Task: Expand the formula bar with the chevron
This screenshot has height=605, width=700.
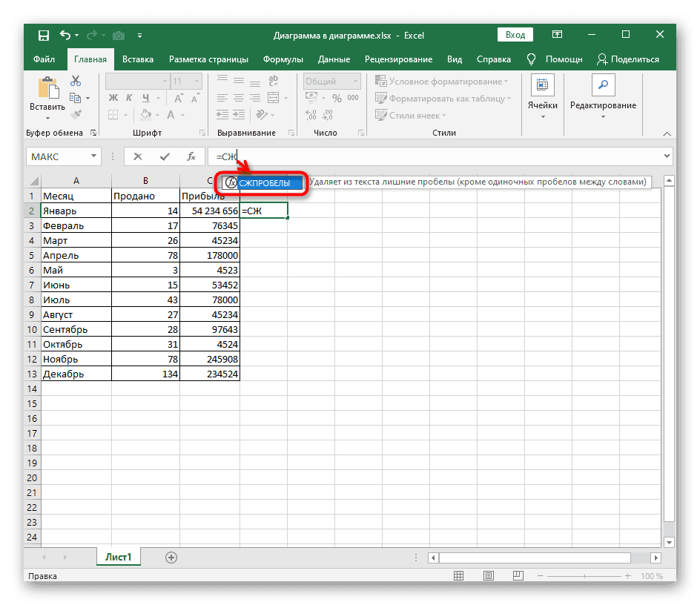Action: click(667, 156)
